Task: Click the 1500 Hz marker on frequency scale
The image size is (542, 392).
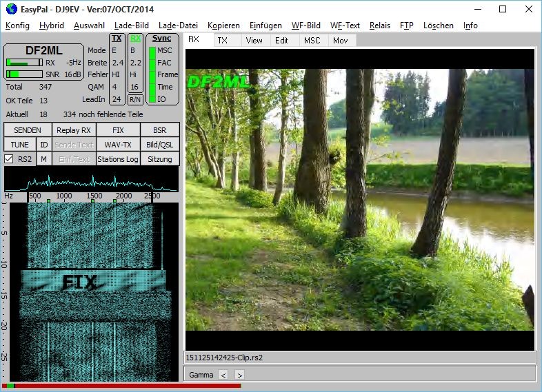Action: 94,196
